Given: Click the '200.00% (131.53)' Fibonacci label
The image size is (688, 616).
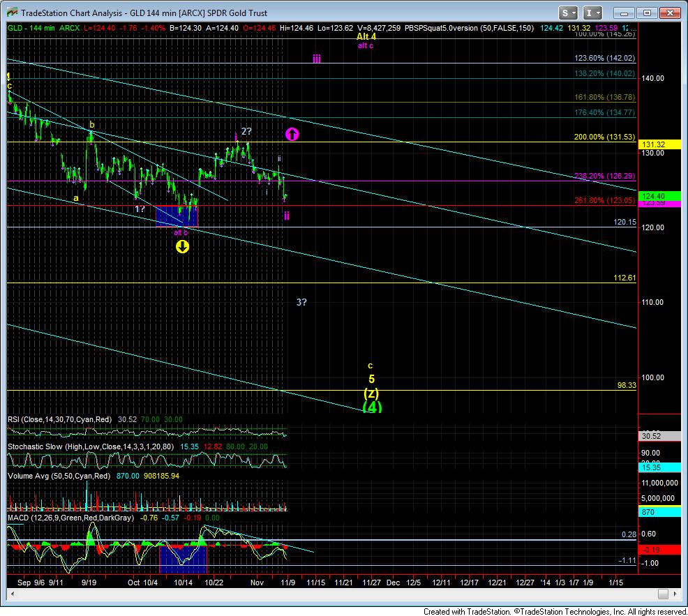Looking at the screenshot, I should tap(605, 137).
